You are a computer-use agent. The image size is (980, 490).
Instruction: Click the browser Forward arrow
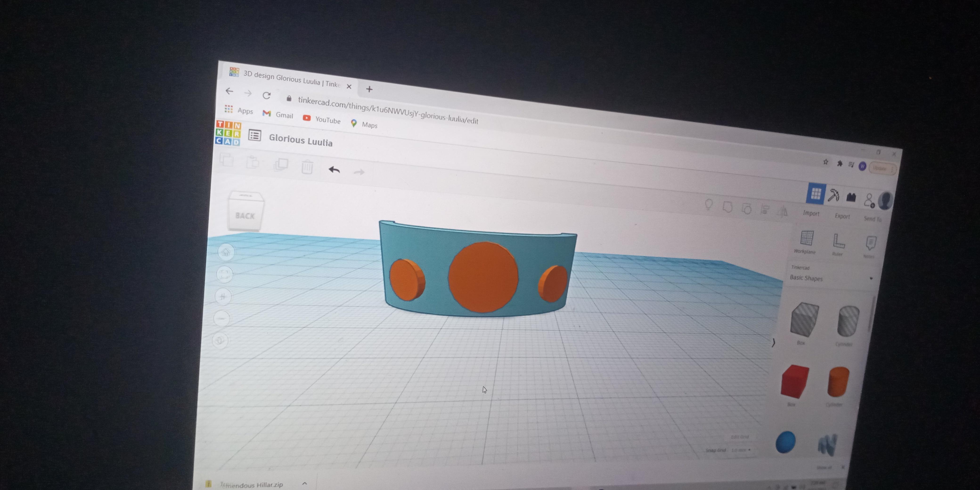click(248, 93)
